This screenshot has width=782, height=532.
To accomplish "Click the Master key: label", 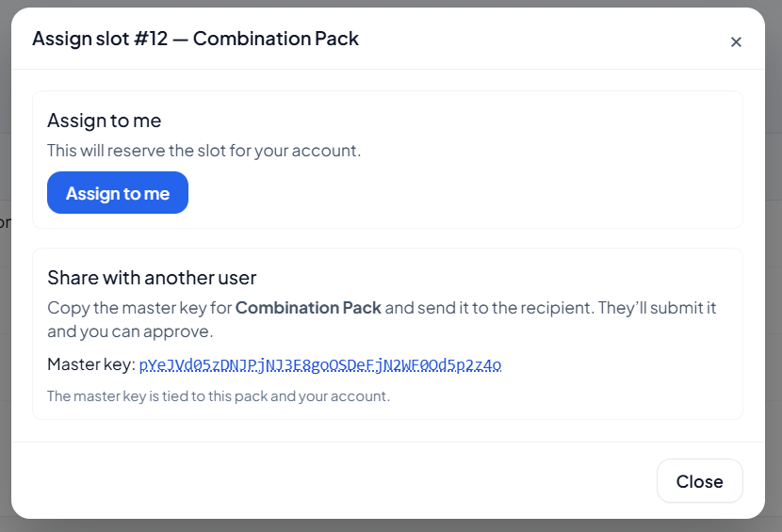I will [x=91, y=364].
